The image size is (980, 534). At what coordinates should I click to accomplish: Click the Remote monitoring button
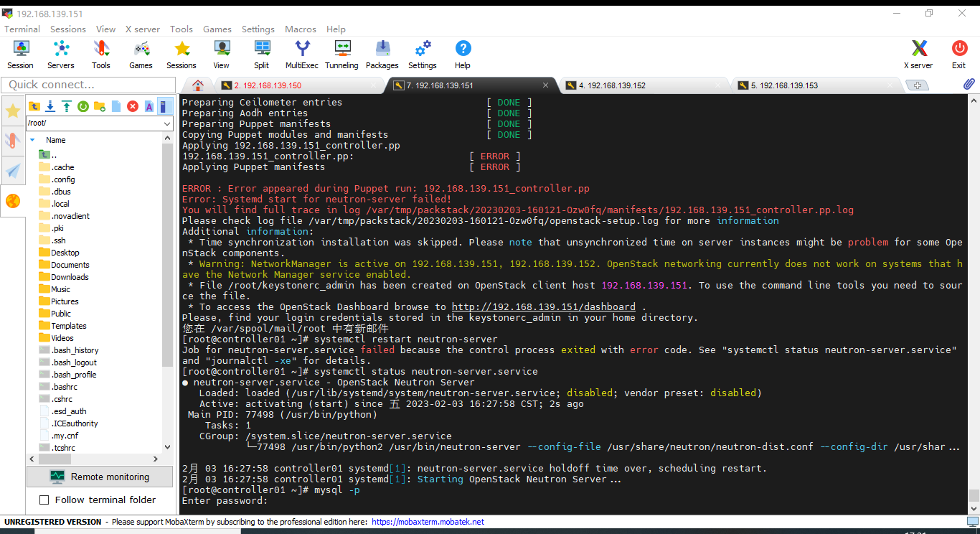(x=100, y=477)
